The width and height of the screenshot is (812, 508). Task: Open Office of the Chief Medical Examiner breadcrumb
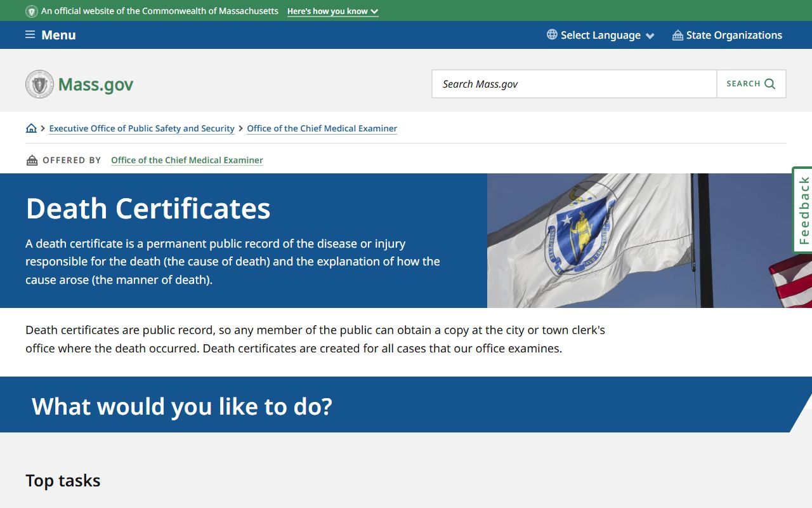click(322, 128)
